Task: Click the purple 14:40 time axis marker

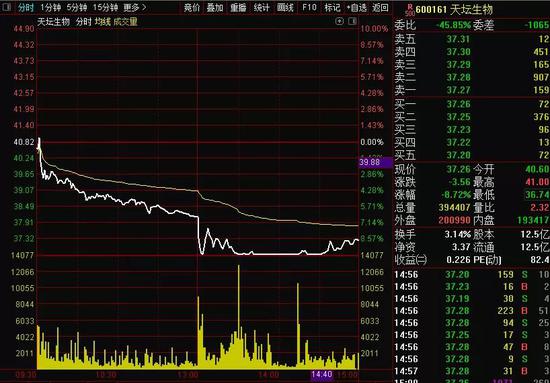Action: 322,375
